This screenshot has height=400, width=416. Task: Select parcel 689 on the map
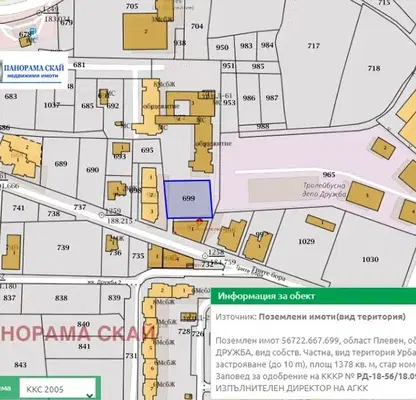(61, 164)
